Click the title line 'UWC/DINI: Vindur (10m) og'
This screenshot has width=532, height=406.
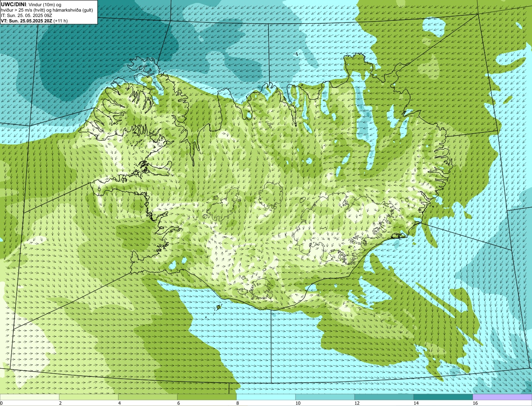click(31, 4)
